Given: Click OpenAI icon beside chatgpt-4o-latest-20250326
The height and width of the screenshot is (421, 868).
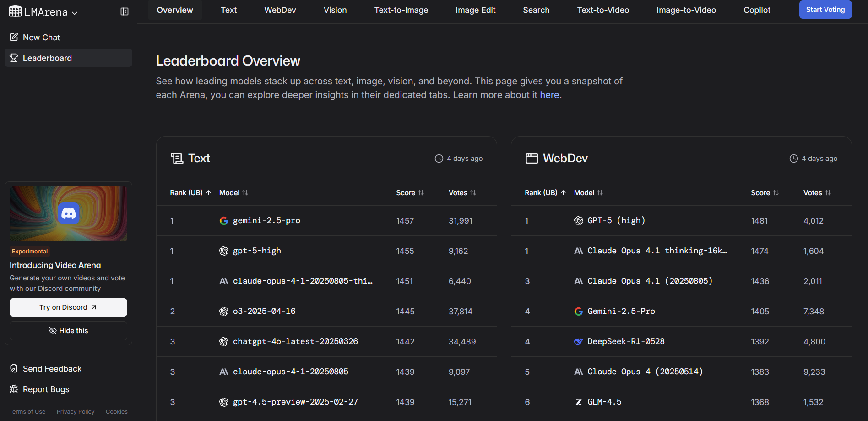Looking at the screenshot, I should point(223,342).
